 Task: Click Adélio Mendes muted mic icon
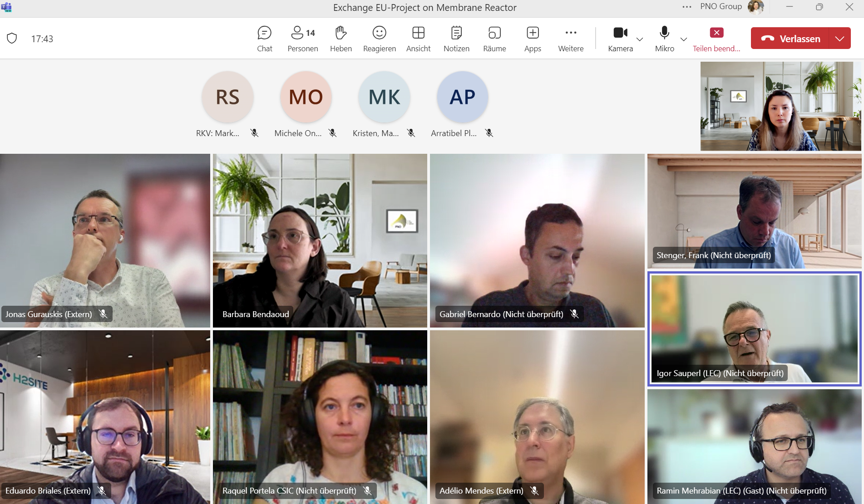(x=534, y=490)
